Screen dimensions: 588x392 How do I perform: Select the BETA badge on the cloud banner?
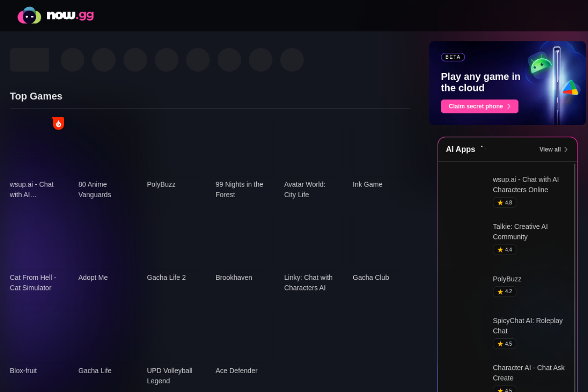pyautogui.click(x=453, y=57)
